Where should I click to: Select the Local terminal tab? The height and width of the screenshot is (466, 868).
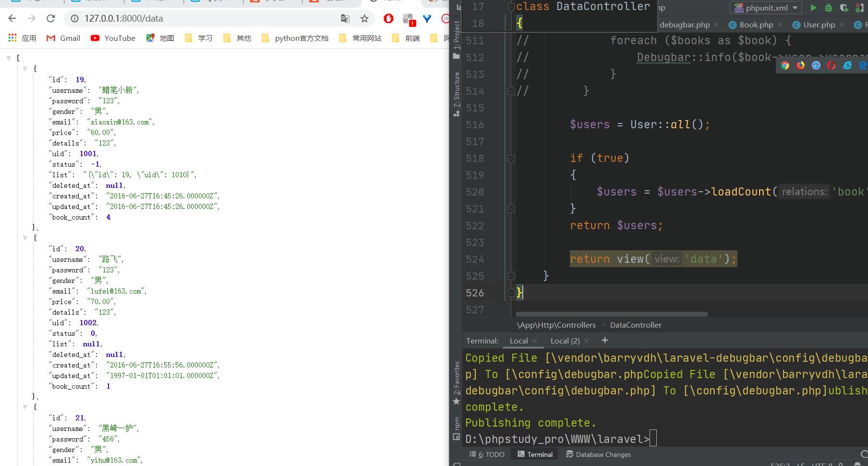(x=518, y=341)
